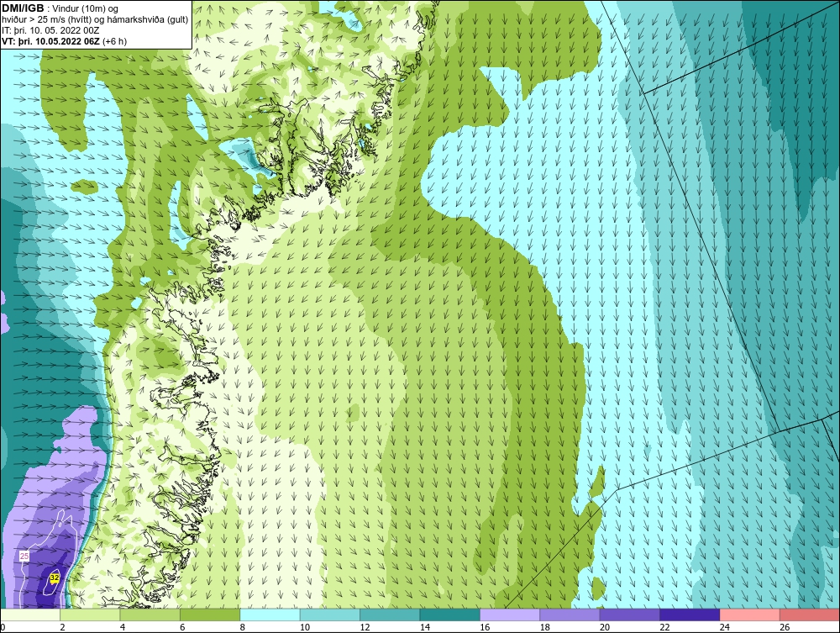Click the scale value 8 on the legend
This screenshot has height=633, width=840.
tap(243, 628)
